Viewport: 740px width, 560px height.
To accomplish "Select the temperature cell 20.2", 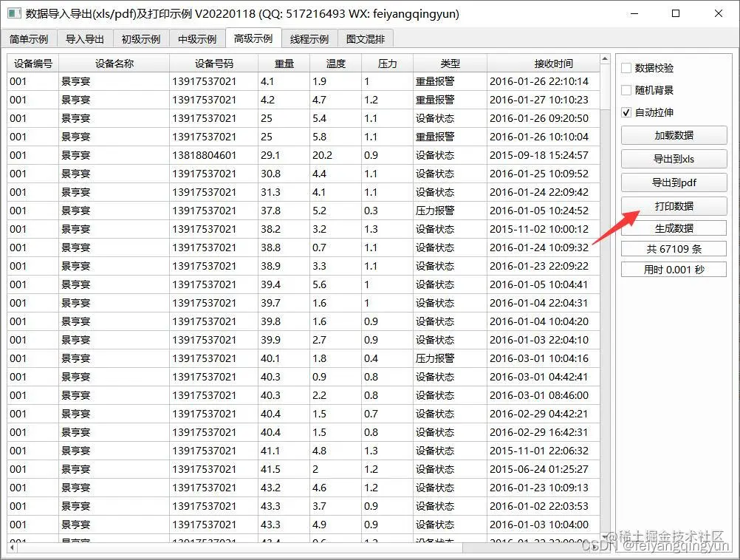I will 335,155.
